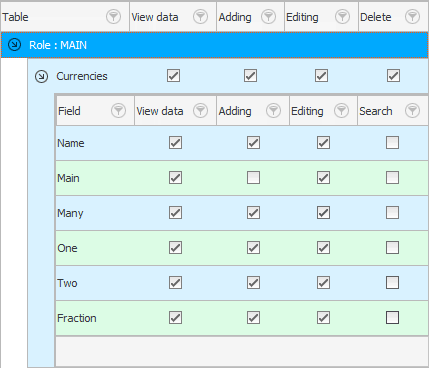Toggle Currencies Delete checkbox
Screen dimensions: 429x368
click(393, 76)
